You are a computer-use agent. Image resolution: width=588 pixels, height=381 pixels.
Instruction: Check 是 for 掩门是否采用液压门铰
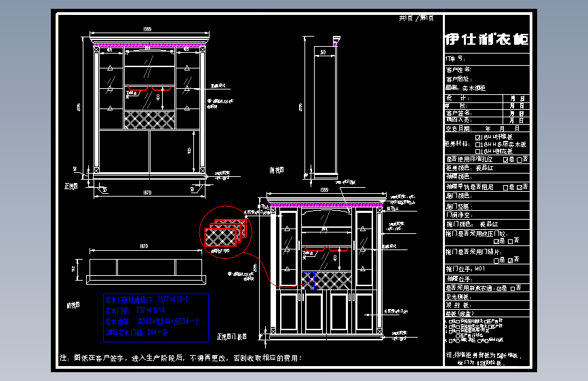click(x=496, y=242)
